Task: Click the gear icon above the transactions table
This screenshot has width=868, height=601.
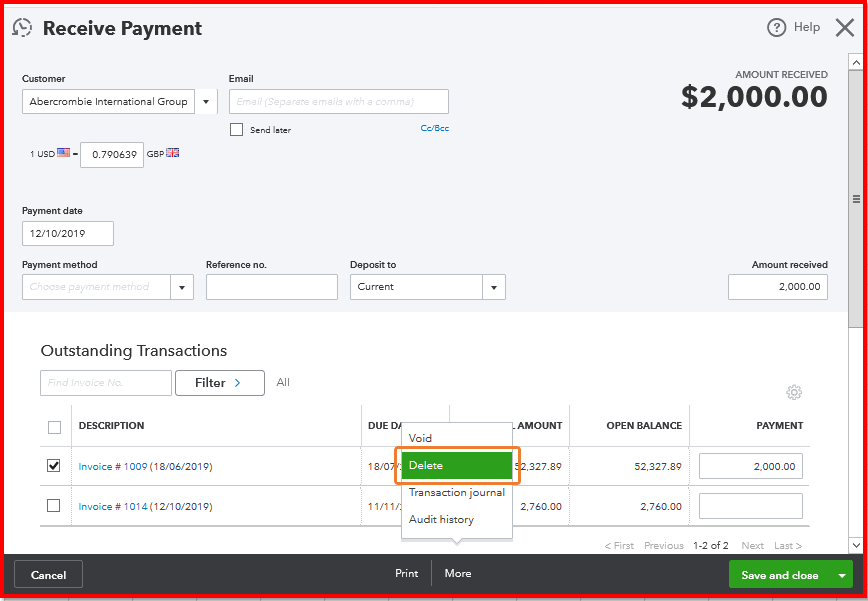Action: tap(794, 393)
